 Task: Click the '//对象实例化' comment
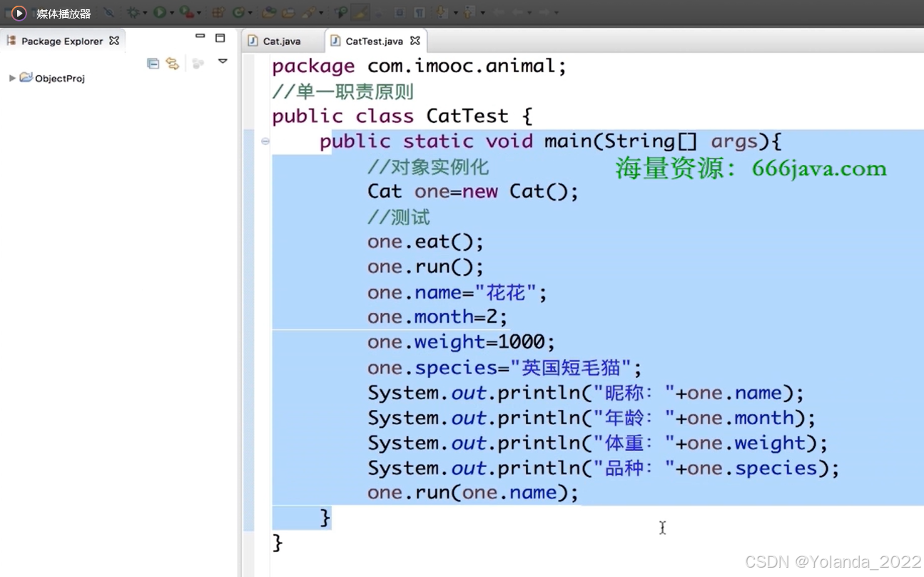pyautogui.click(x=428, y=167)
